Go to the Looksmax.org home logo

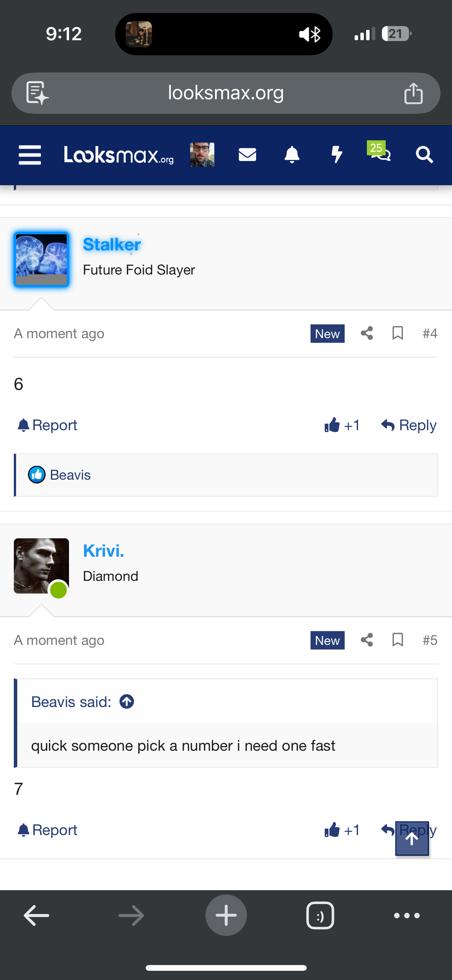coord(119,155)
